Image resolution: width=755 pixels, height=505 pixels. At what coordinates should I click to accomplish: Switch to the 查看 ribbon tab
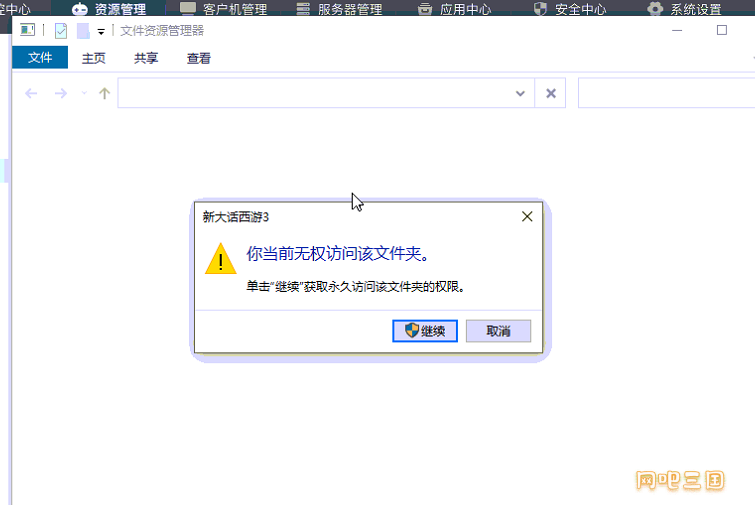coord(199,58)
